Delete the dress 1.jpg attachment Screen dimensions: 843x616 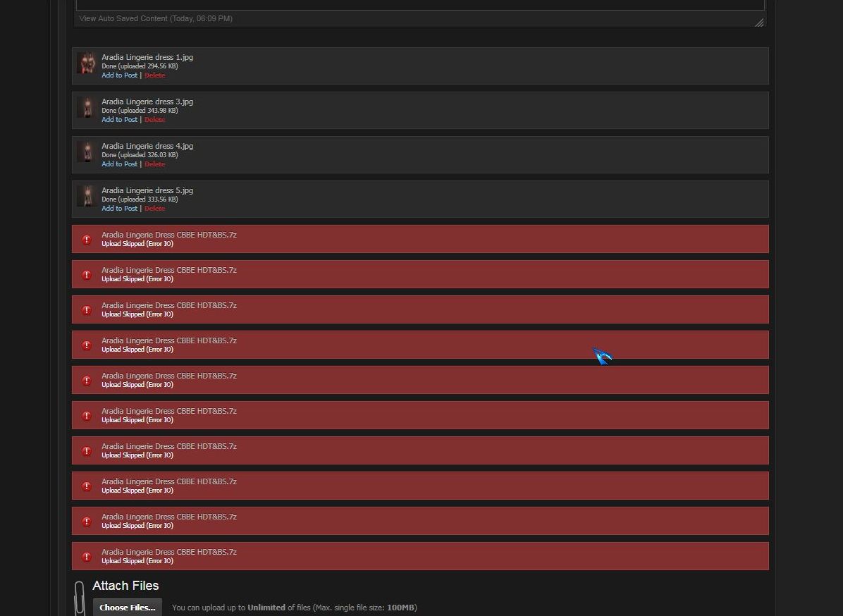[x=154, y=75]
